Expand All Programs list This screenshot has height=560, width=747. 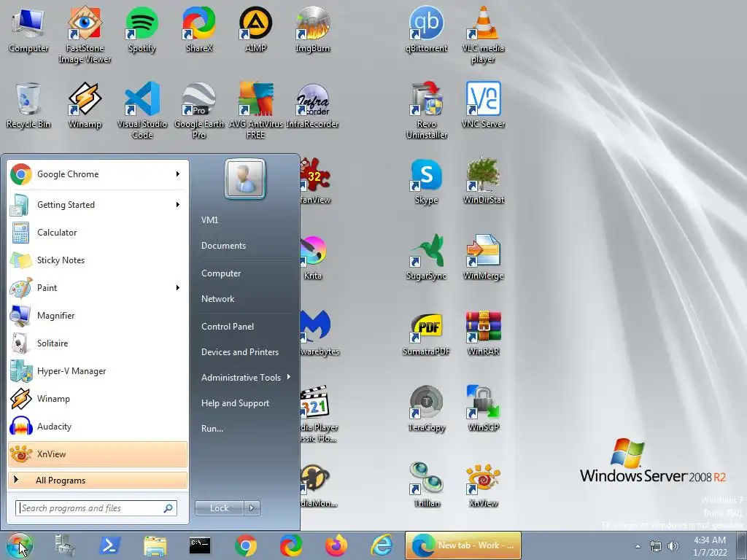(98, 480)
